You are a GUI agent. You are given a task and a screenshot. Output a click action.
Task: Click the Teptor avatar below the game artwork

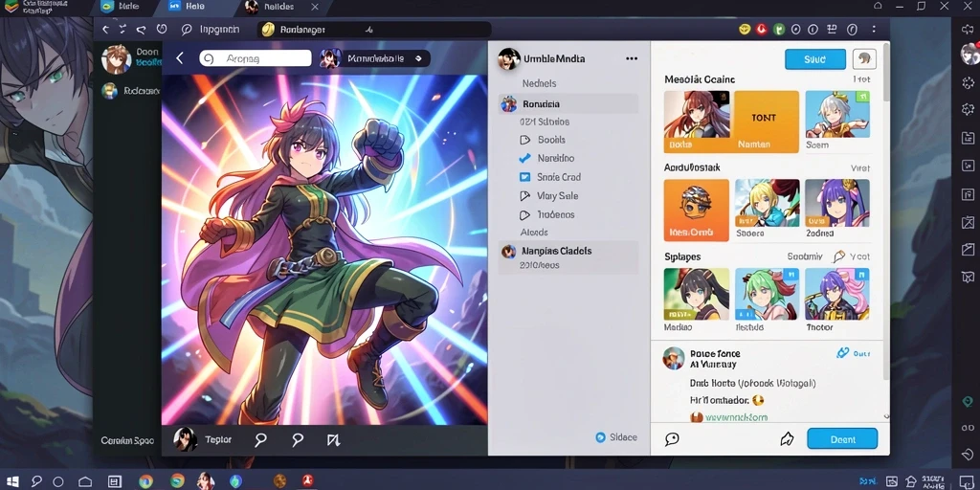pos(185,439)
